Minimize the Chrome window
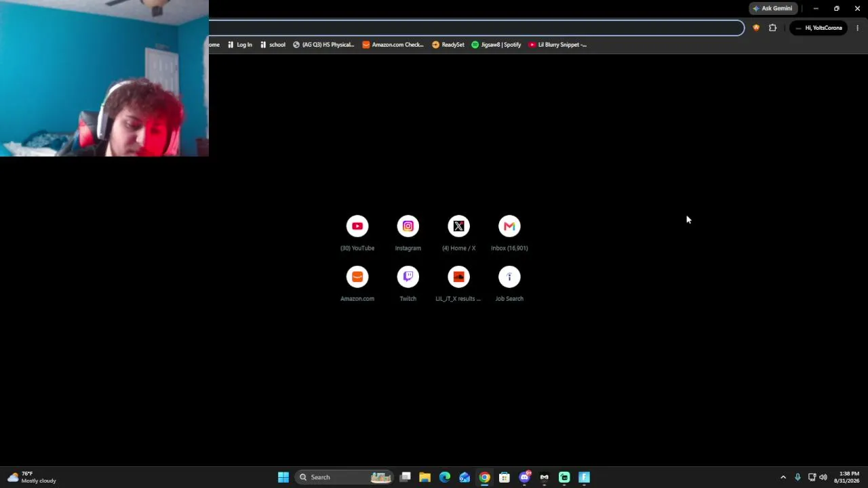 tap(816, 8)
